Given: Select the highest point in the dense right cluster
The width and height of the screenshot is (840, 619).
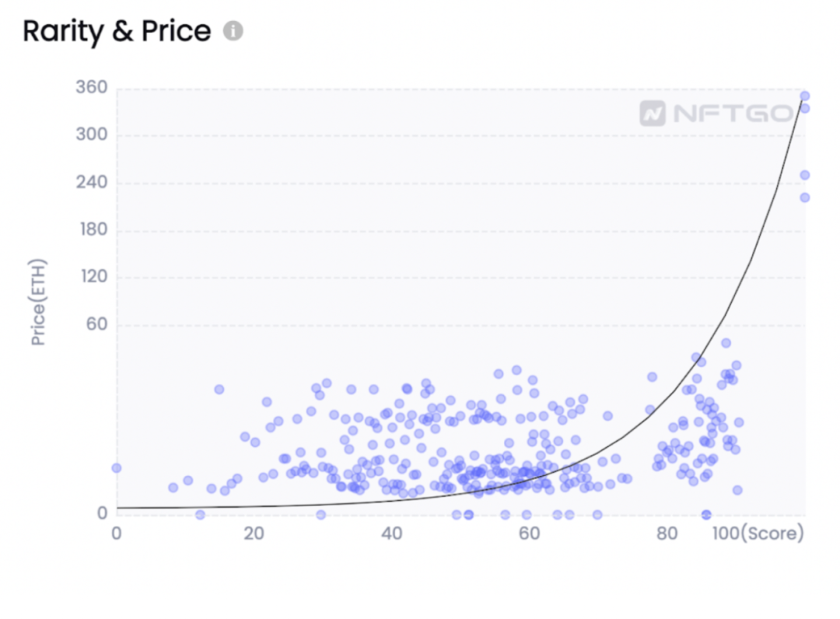Looking at the screenshot, I should click(726, 343).
